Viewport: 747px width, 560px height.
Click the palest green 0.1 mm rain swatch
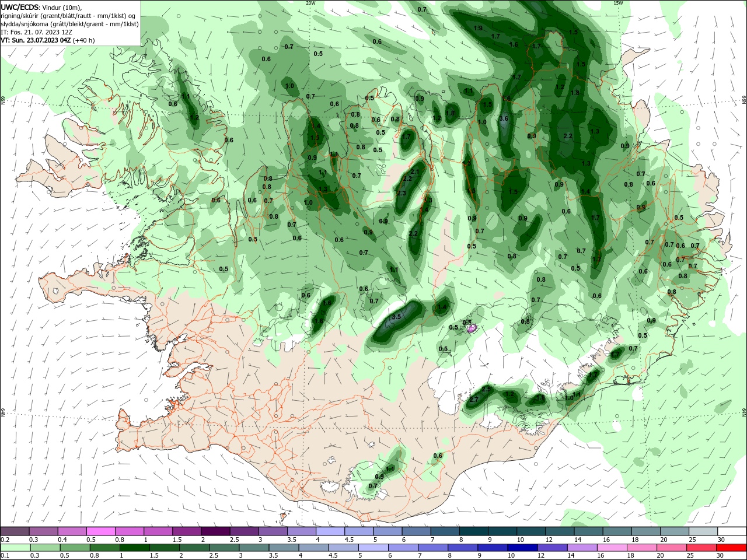15,548
